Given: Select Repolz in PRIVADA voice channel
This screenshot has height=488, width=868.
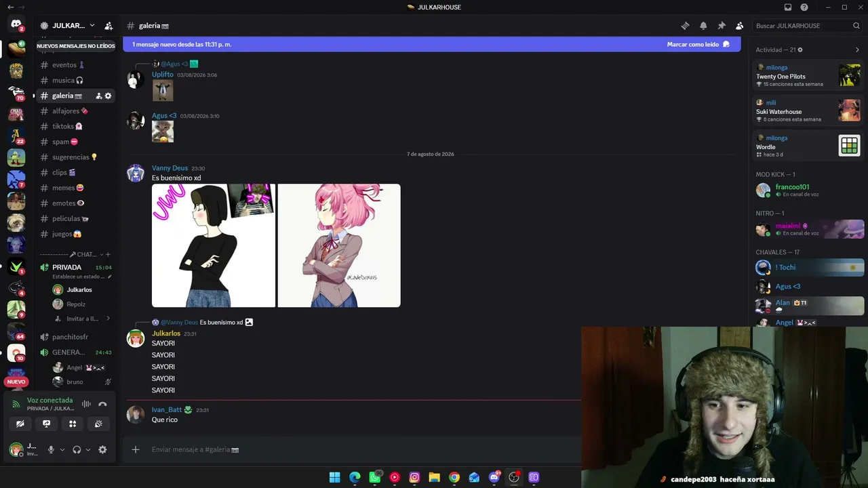Looking at the screenshot, I should pos(80,304).
